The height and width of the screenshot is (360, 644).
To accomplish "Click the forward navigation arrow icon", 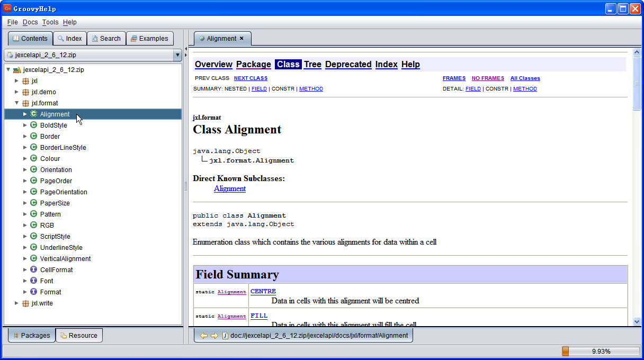I will click(x=214, y=335).
